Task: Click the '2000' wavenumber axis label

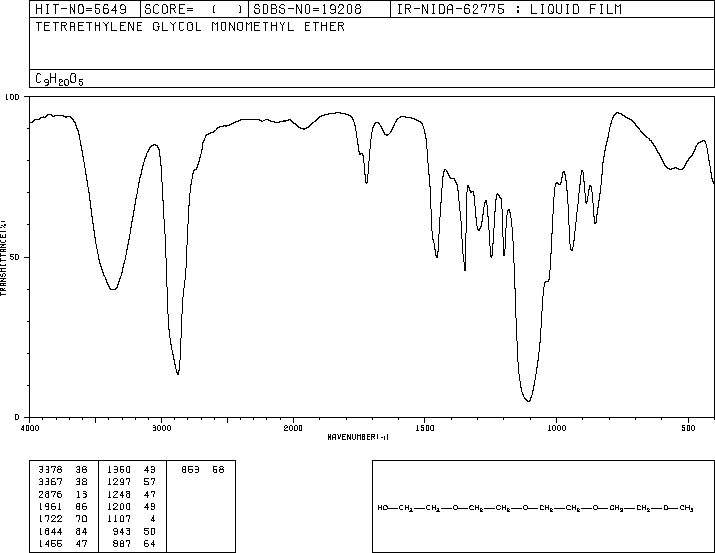Action: pyautogui.click(x=293, y=428)
